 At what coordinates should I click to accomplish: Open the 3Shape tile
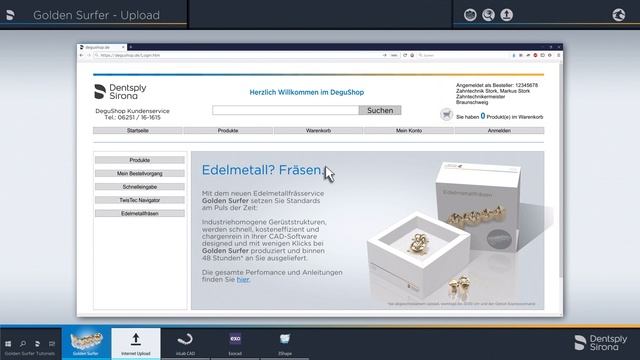pyautogui.click(x=285, y=344)
